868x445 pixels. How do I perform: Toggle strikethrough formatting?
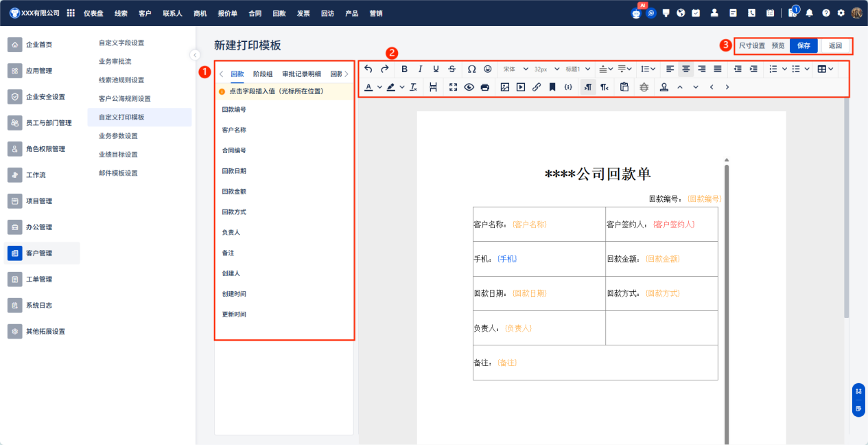point(451,69)
